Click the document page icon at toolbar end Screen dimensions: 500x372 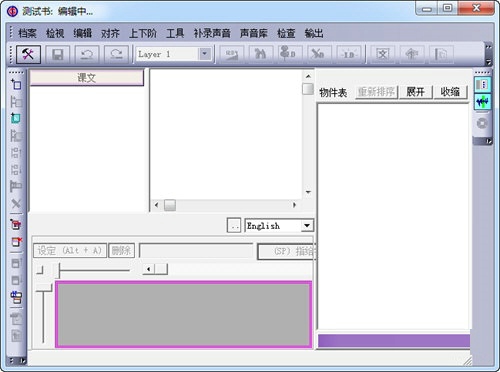click(x=441, y=54)
